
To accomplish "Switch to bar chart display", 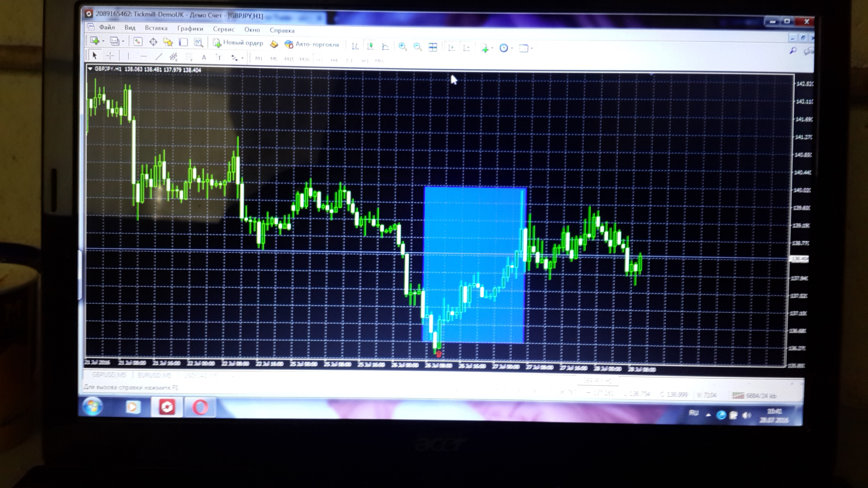I will [355, 46].
